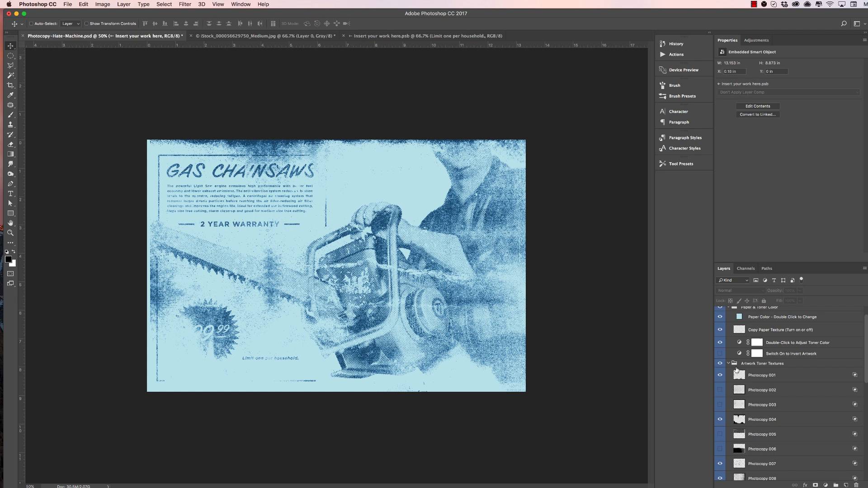Screen dimensions: 868x488
Task: Select the Horizontal Type tool
Action: [10, 194]
